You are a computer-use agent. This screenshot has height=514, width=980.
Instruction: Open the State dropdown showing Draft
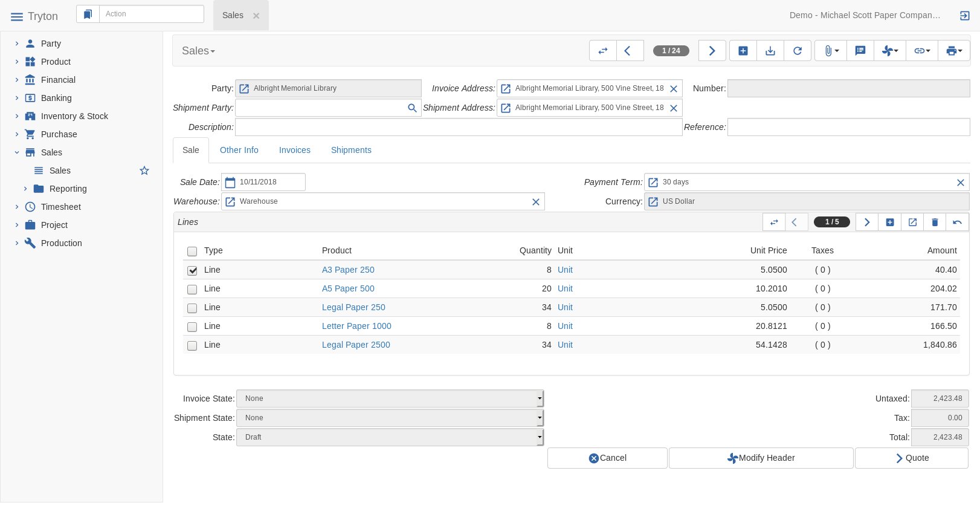tap(390, 437)
